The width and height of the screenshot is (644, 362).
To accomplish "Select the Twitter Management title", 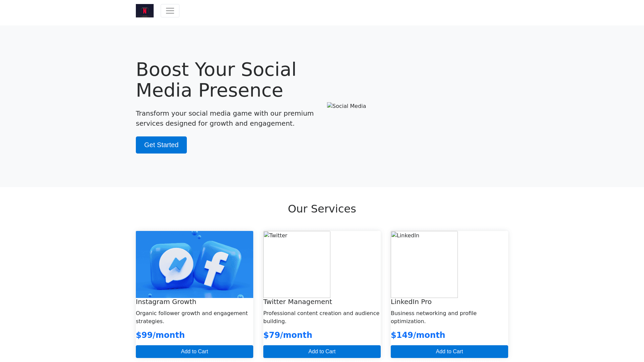I will pos(298,302).
